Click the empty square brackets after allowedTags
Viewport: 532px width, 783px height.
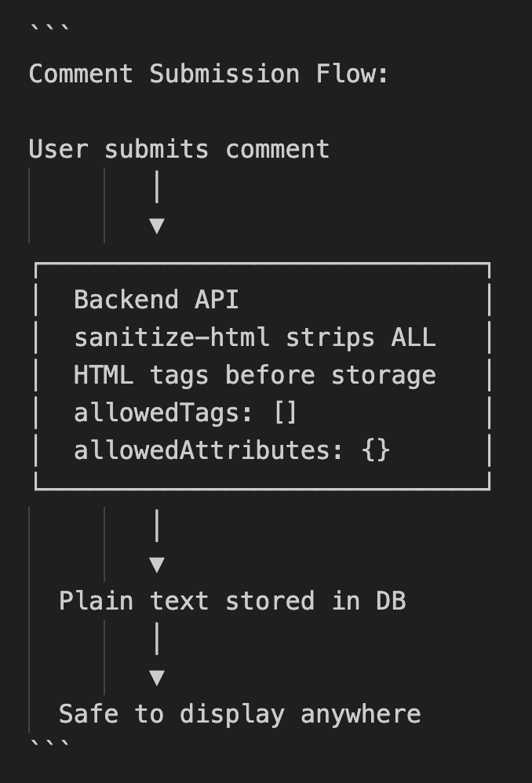[x=286, y=413]
